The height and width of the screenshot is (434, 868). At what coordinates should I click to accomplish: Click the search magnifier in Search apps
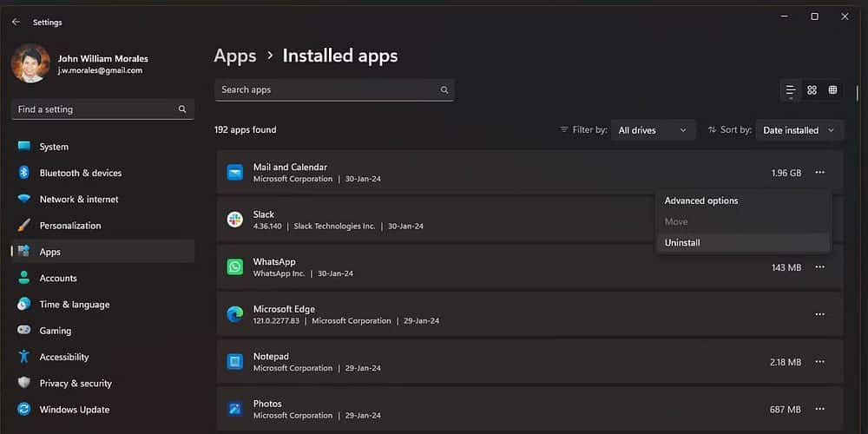click(444, 89)
